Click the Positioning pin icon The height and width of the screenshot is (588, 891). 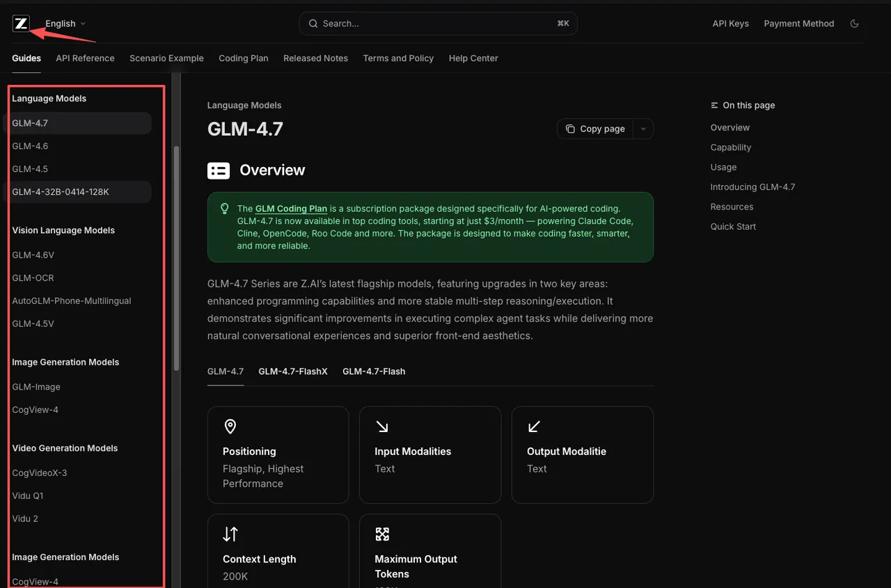[x=230, y=427]
